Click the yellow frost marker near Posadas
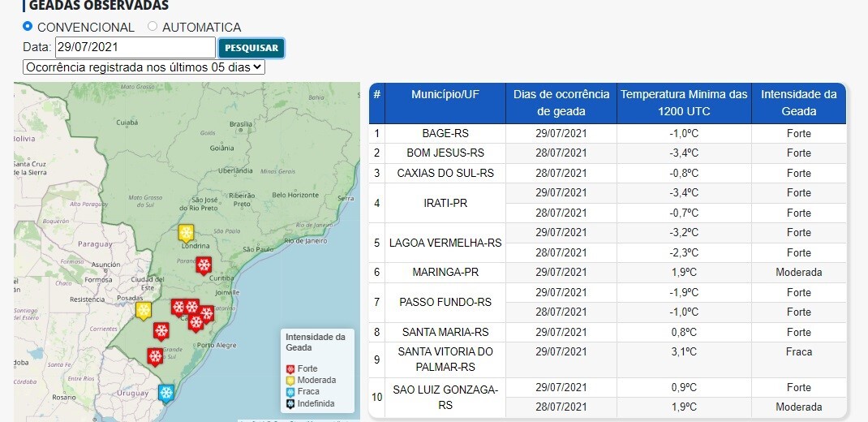Viewport: 868px width, 422px height. 144,311
